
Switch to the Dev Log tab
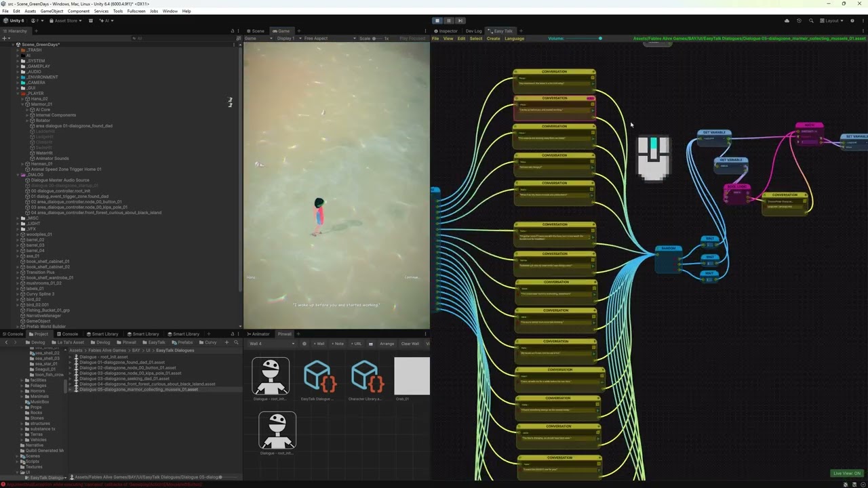[x=473, y=30]
